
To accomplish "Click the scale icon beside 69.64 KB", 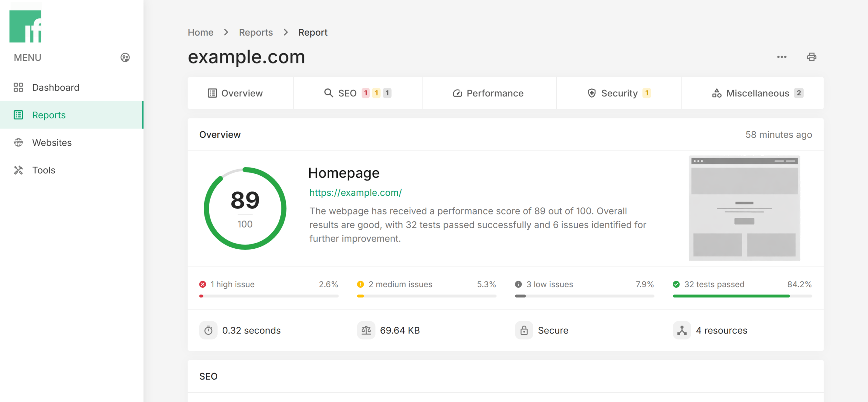I will click(x=366, y=330).
